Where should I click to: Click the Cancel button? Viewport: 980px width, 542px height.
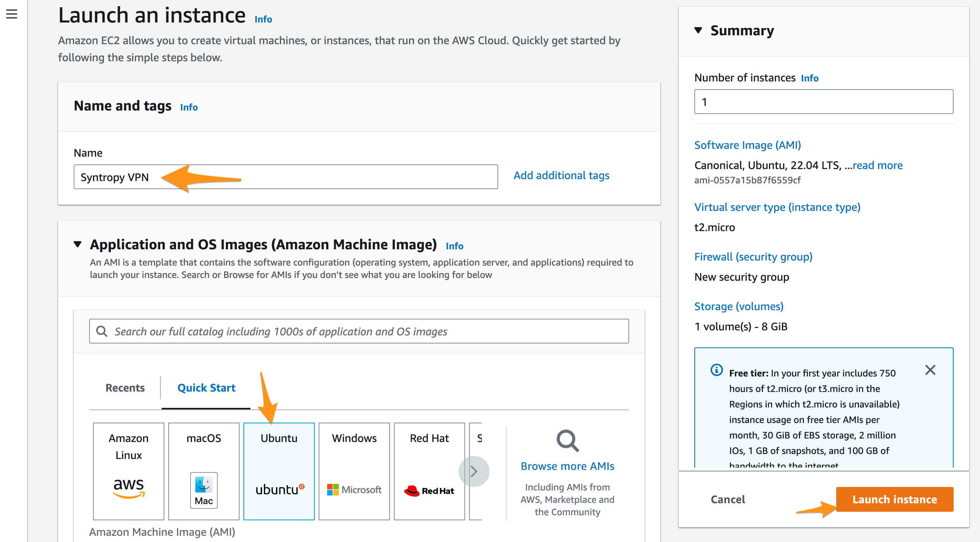[x=728, y=499]
